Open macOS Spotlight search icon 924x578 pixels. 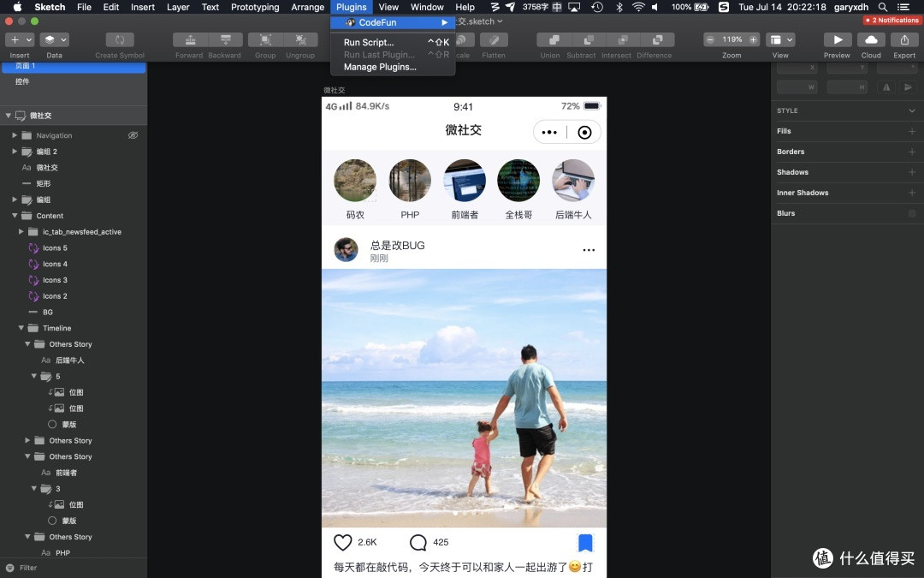(882, 7)
